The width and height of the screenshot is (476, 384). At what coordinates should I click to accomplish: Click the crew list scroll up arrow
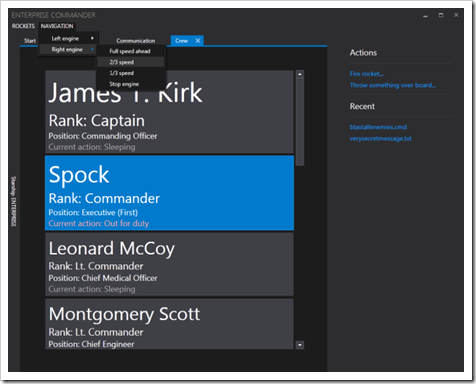tap(300, 74)
